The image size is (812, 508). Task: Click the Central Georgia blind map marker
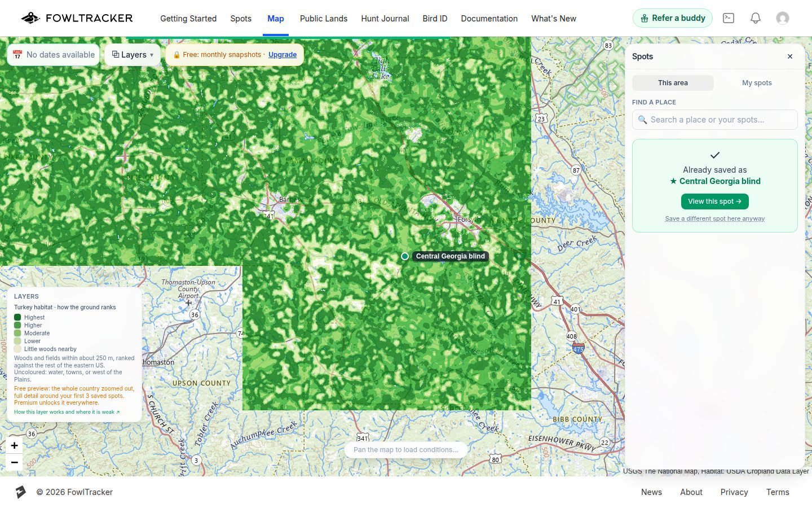[x=405, y=256]
